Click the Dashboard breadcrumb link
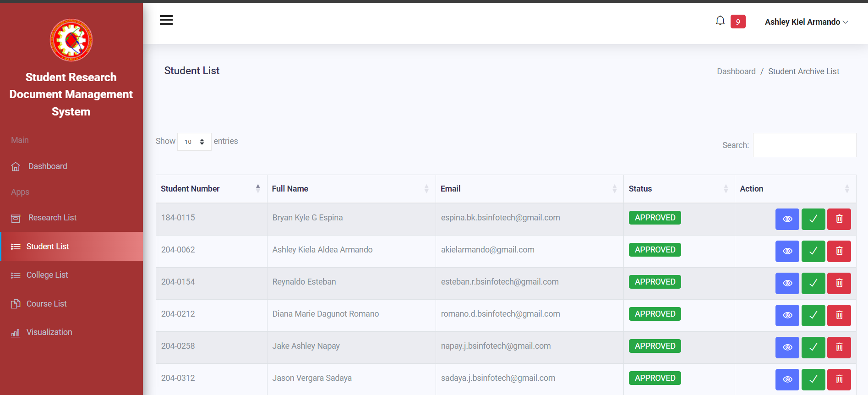 [736, 71]
